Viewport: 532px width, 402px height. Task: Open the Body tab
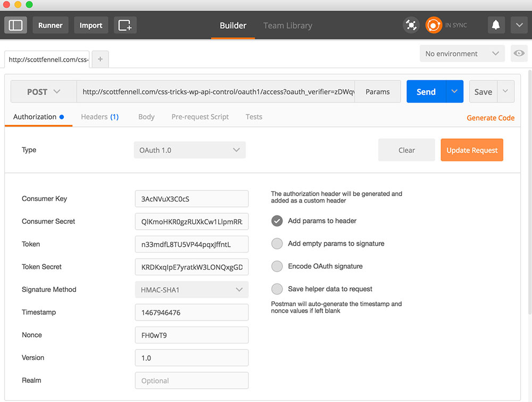pos(146,117)
